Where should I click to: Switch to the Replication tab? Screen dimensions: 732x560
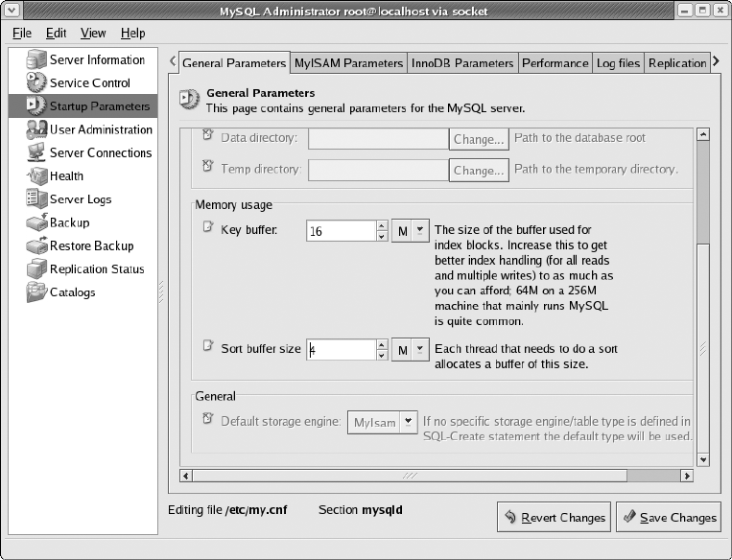coord(677,63)
